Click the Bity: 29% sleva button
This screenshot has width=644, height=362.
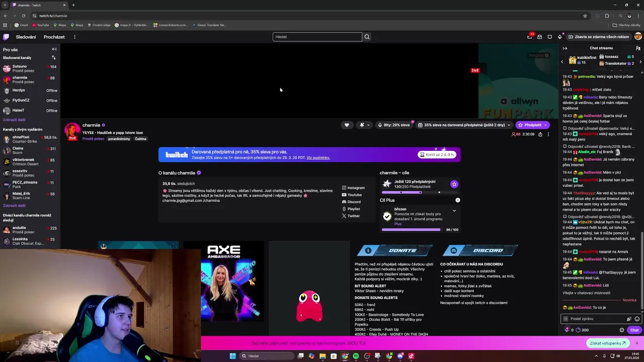tap(393, 125)
